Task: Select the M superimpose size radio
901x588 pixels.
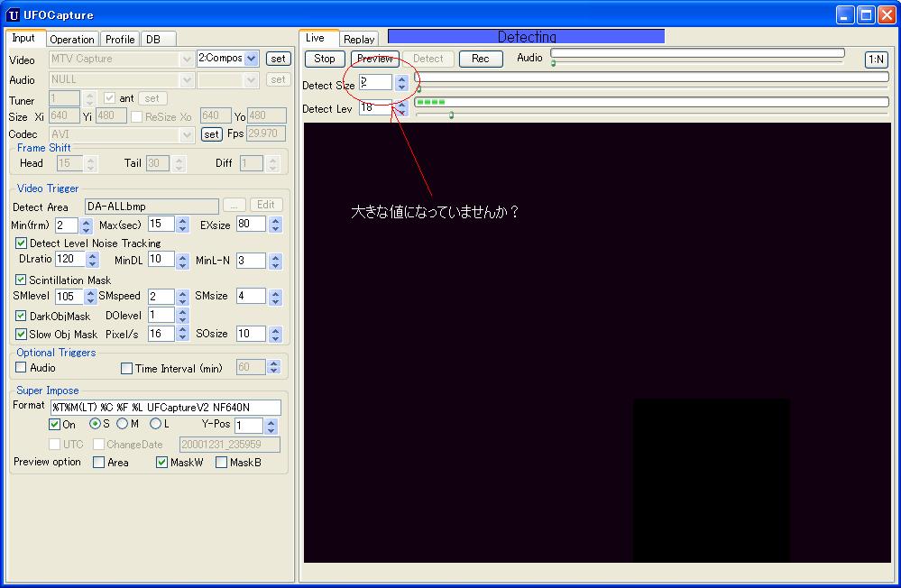Action: (123, 424)
